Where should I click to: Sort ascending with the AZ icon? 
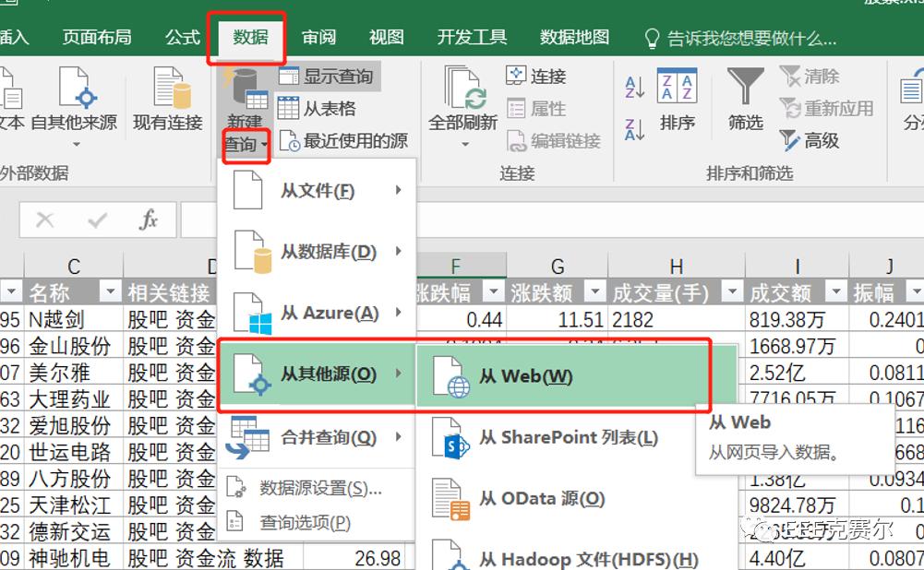[x=633, y=86]
